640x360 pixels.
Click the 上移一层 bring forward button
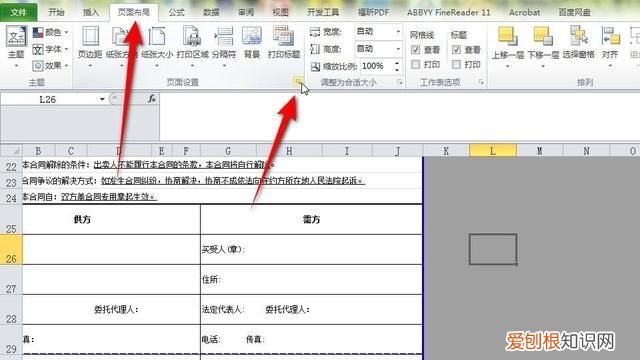tap(508, 46)
